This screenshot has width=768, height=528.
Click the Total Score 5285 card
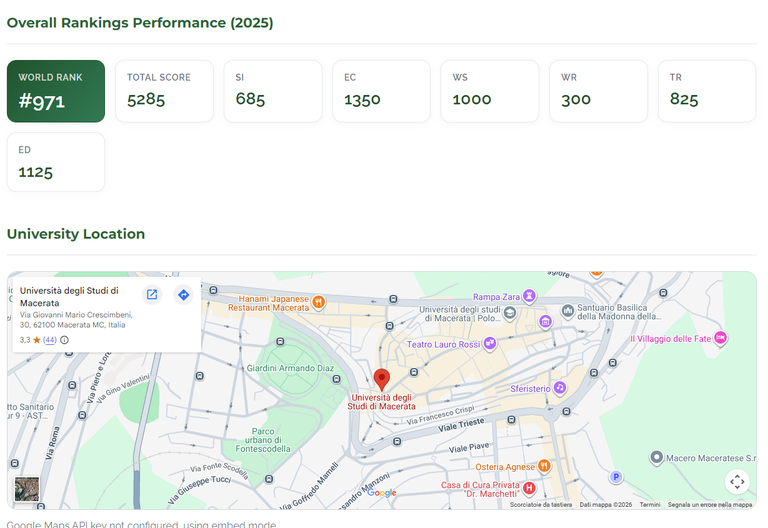(165, 91)
